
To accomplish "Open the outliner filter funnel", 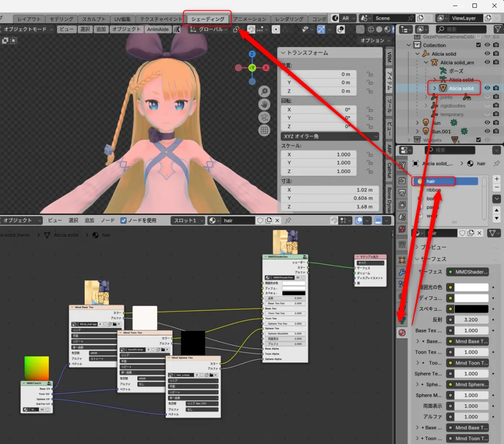I will point(498,30).
